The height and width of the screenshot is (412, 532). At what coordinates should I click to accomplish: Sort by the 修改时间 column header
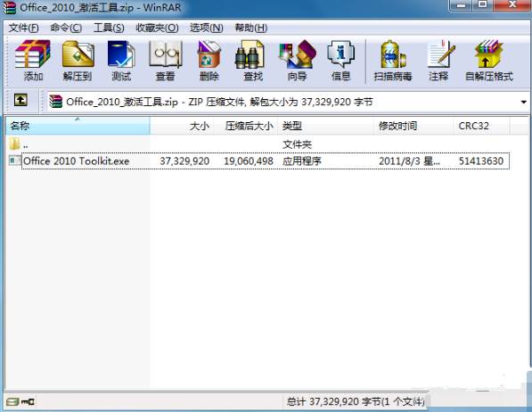point(413,126)
